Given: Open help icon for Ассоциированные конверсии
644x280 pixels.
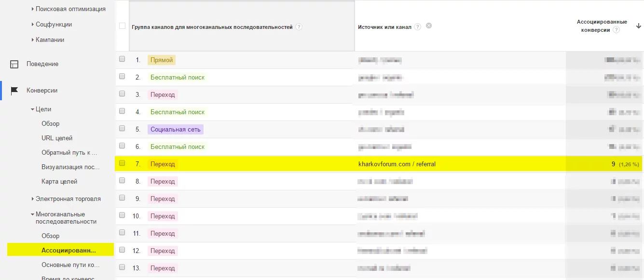Looking at the screenshot, I should (x=616, y=30).
